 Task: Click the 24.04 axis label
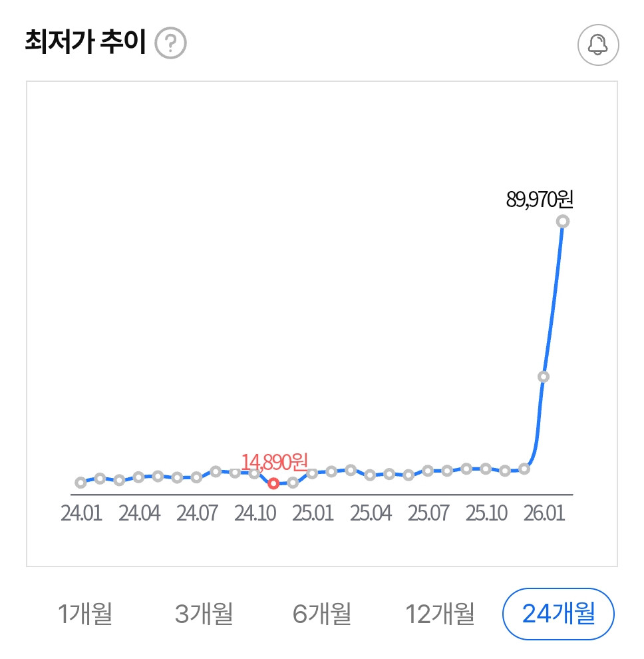pos(139,514)
